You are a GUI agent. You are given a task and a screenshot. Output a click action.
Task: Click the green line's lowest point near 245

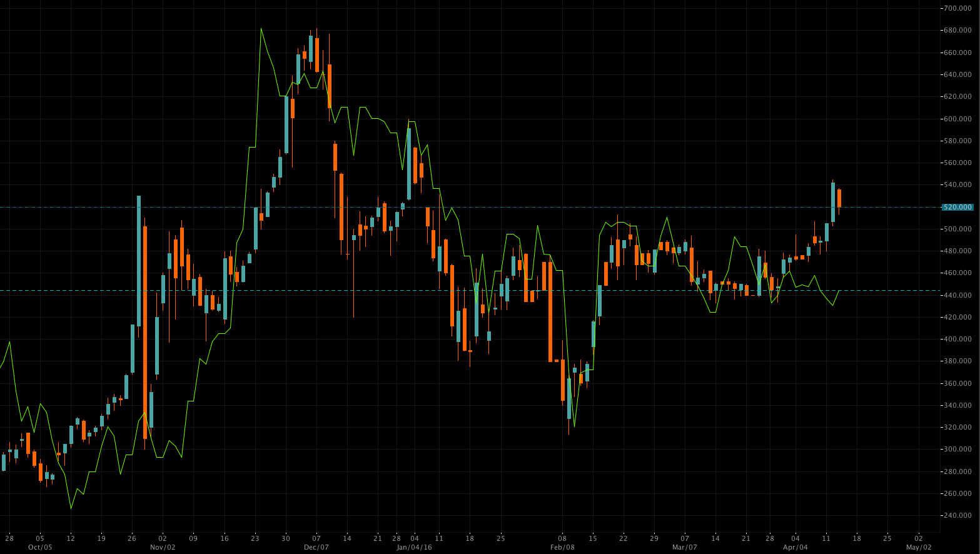[x=71, y=508]
